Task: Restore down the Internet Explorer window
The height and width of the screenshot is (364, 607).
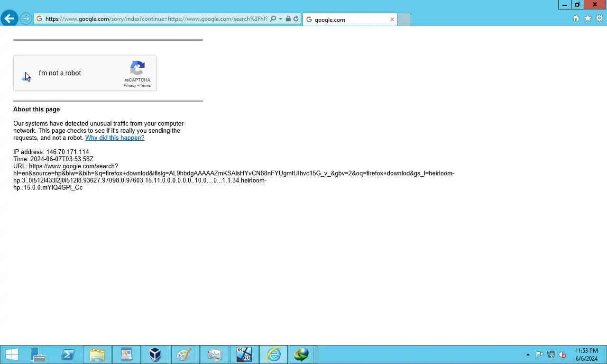Action: click(x=578, y=5)
